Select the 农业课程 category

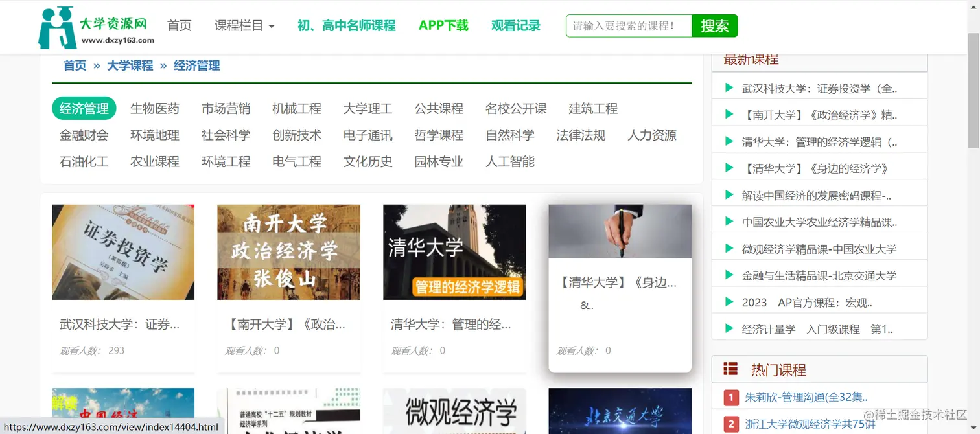pyautogui.click(x=155, y=161)
